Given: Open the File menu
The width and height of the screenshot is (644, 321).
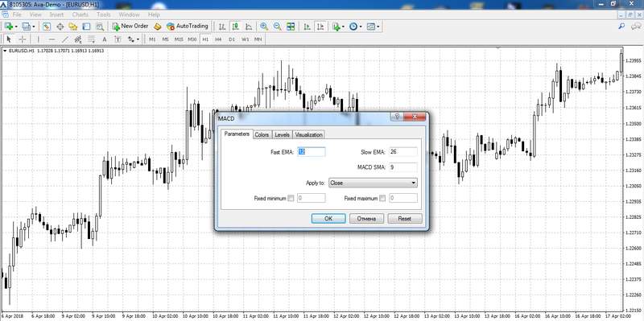Looking at the screenshot, I should (17, 14).
